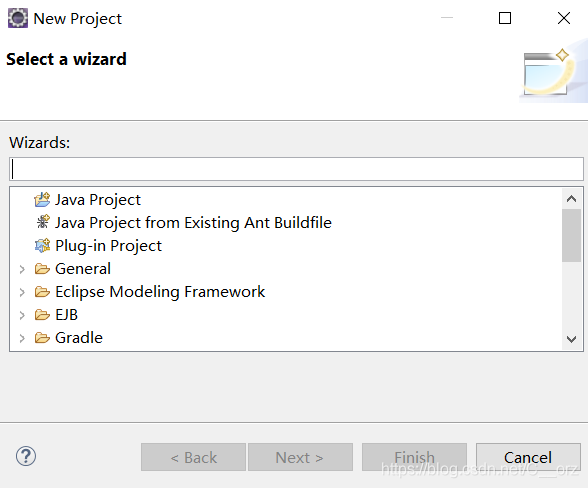Open help via the question mark icon

(x=26, y=456)
